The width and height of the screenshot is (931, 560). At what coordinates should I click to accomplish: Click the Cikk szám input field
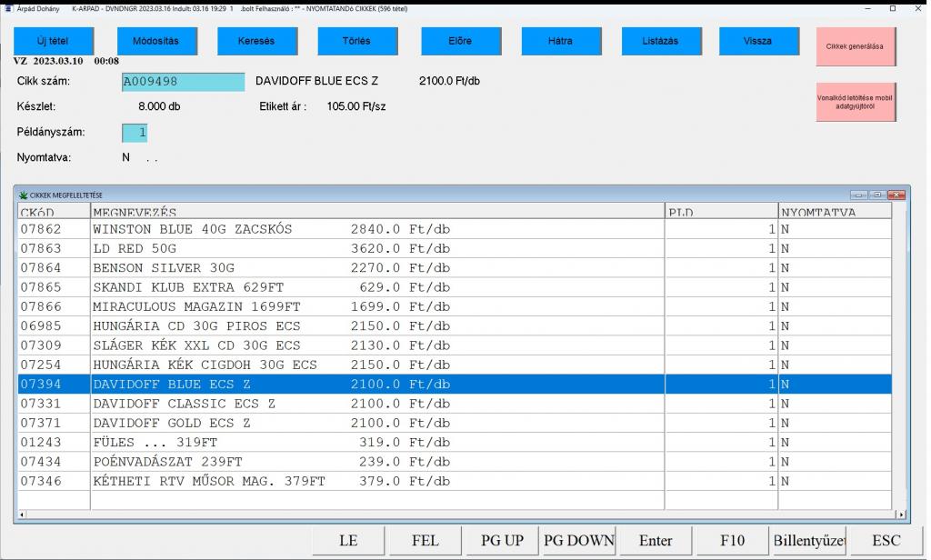pyautogui.click(x=184, y=82)
